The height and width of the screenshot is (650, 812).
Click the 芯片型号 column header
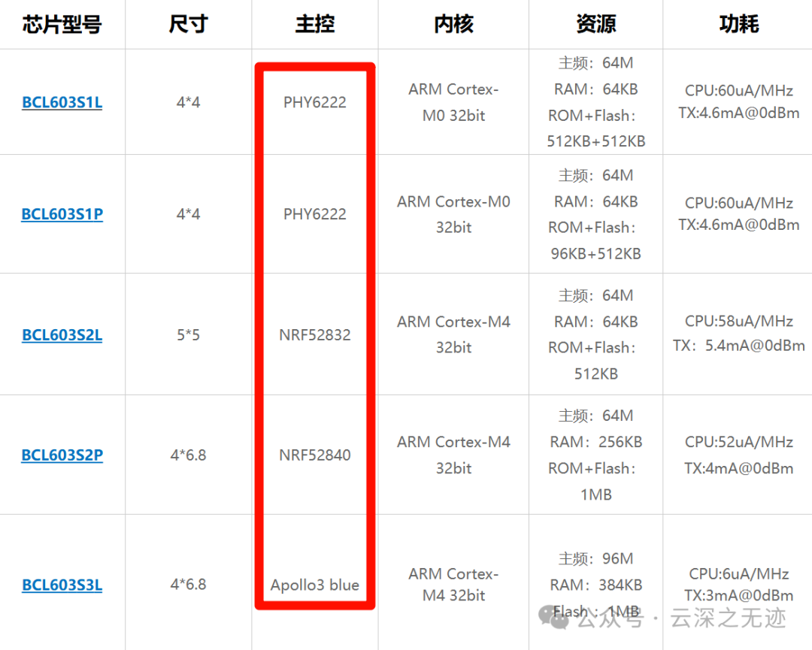tap(62, 24)
